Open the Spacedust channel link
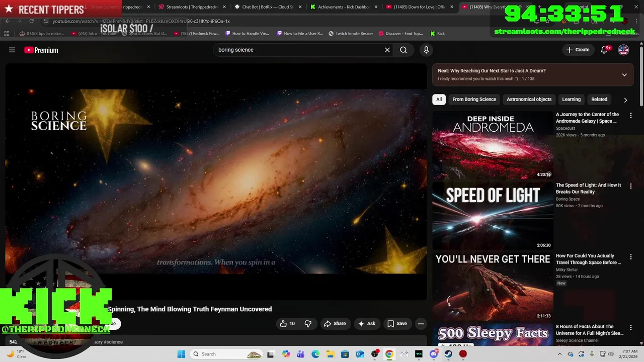 click(x=566, y=128)
